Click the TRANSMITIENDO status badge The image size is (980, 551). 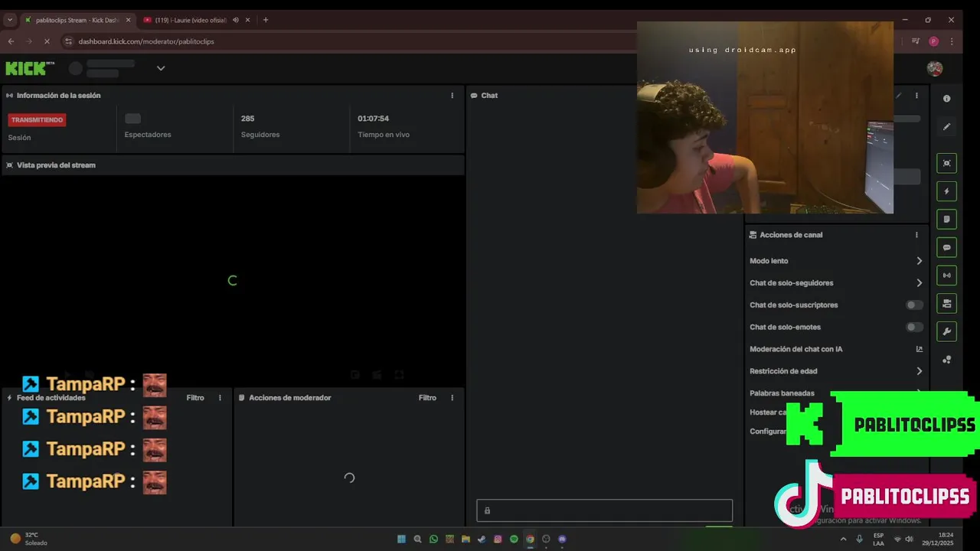coord(38,120)
